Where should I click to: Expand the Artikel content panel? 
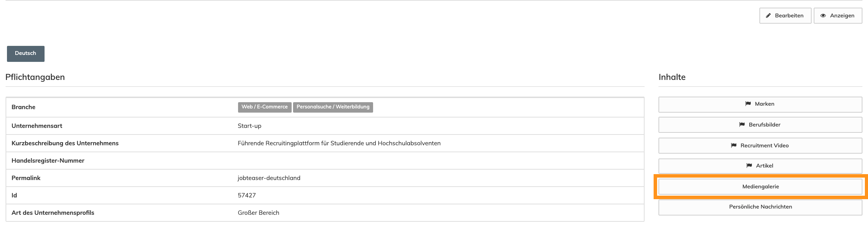pos(759,166)
